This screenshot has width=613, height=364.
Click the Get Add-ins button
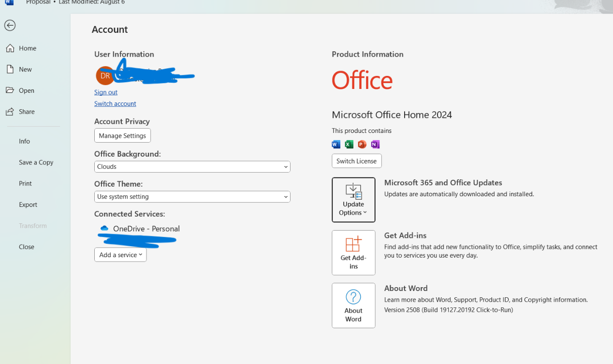[353, 253]
